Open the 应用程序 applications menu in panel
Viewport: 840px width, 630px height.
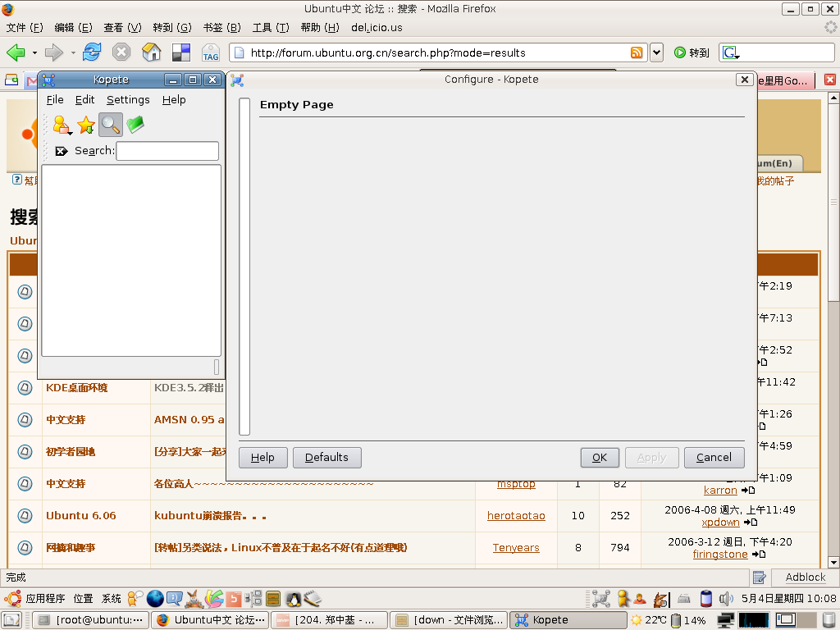(x=45, y=598)
